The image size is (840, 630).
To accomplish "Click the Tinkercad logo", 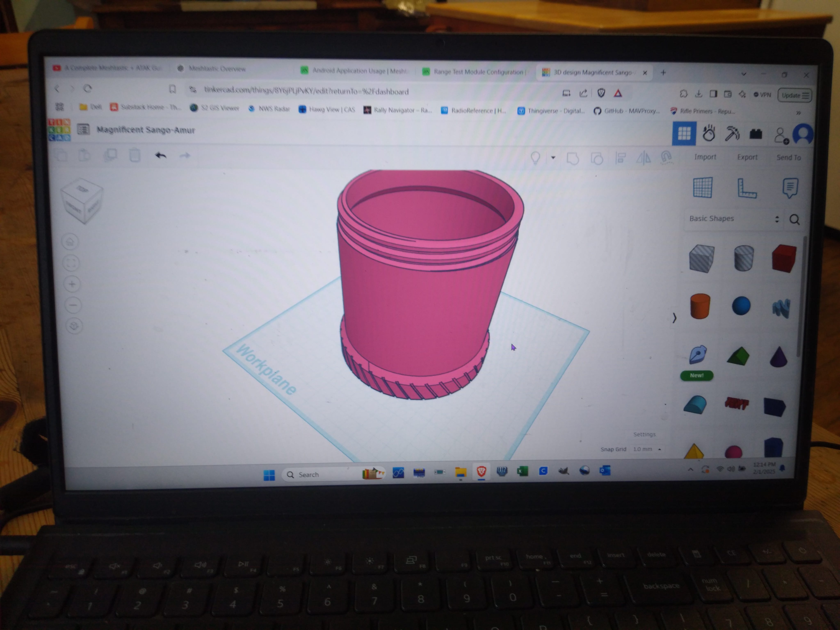I will point(59,129).
